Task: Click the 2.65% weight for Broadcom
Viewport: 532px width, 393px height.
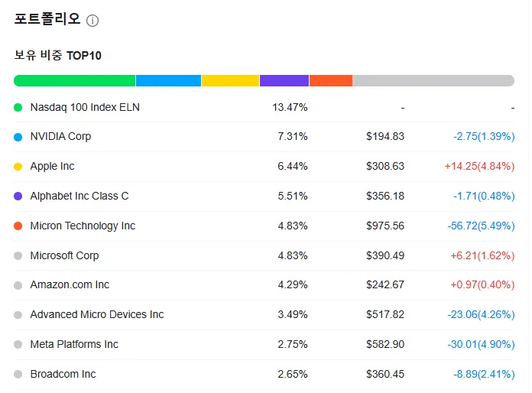Action: (x=293, y=374)
